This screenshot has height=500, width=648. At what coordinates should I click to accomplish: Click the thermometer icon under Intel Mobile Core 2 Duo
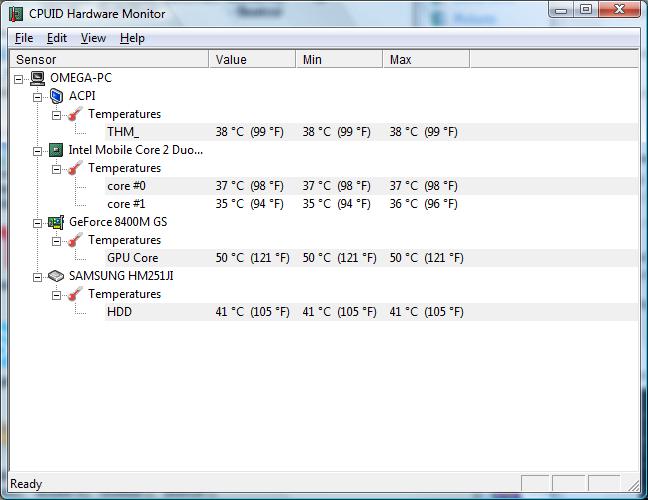tap(75, 168)
